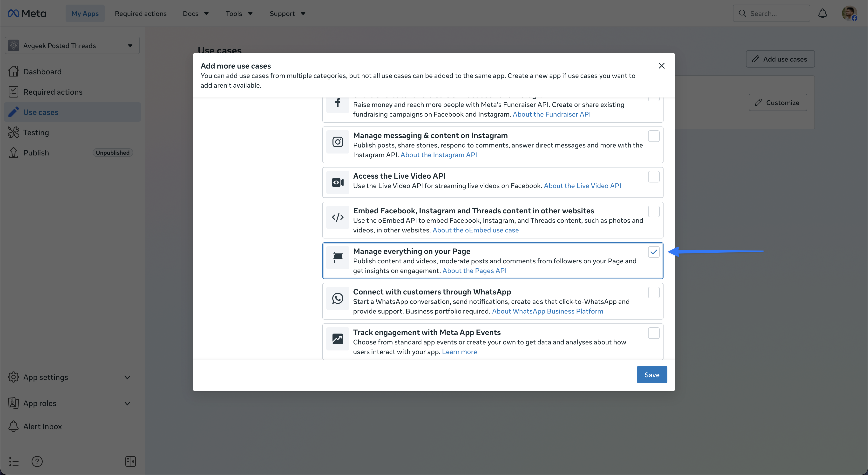868x475 pixels.
Task: Click the Customize button
Action: click(778, 102)
